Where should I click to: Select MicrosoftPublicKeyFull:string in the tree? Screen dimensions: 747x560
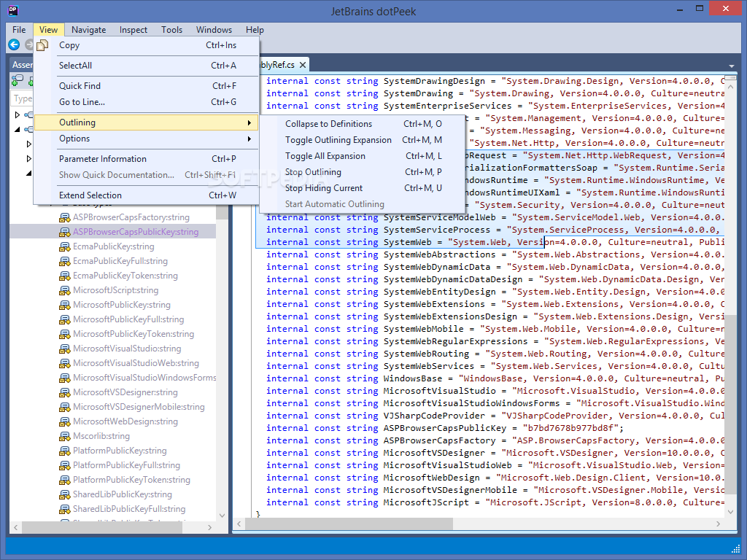click(128, 319)
